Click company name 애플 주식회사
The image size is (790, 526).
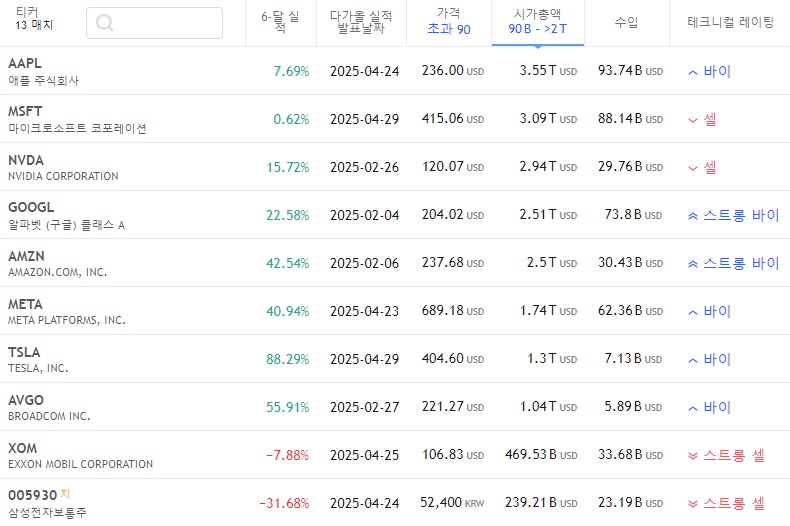point(43,81)
